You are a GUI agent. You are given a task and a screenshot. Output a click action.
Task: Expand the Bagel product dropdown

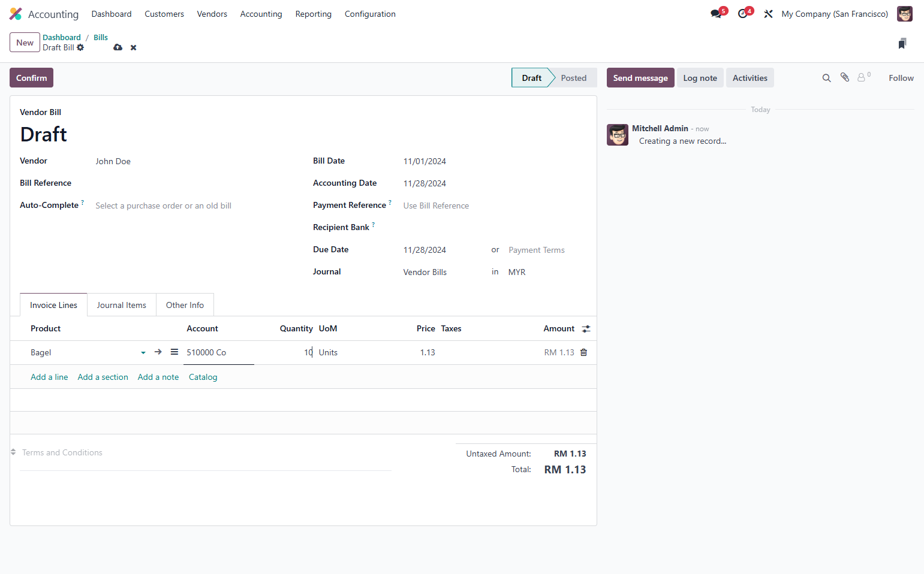coord(143,353)
